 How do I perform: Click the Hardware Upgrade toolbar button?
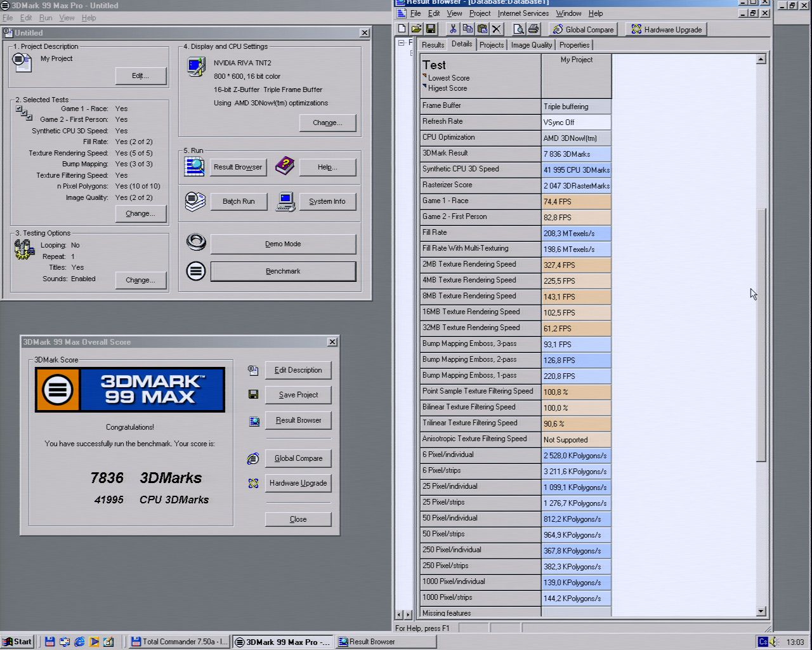point(666,29)
